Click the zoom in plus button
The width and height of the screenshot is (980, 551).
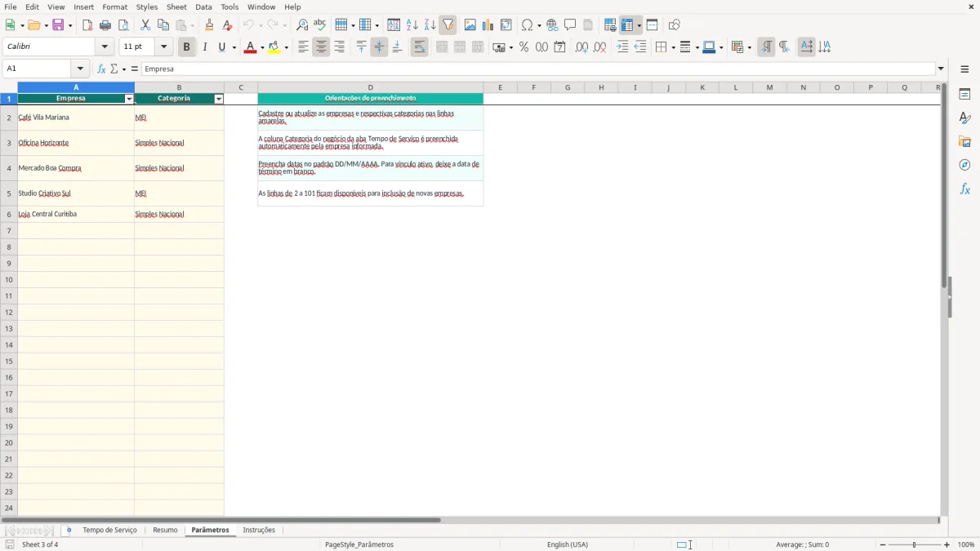947,544
